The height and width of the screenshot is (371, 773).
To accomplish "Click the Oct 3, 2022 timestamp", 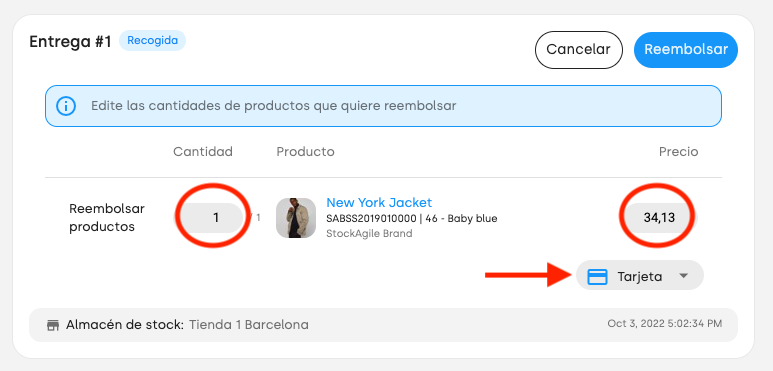I will (665, 324).
